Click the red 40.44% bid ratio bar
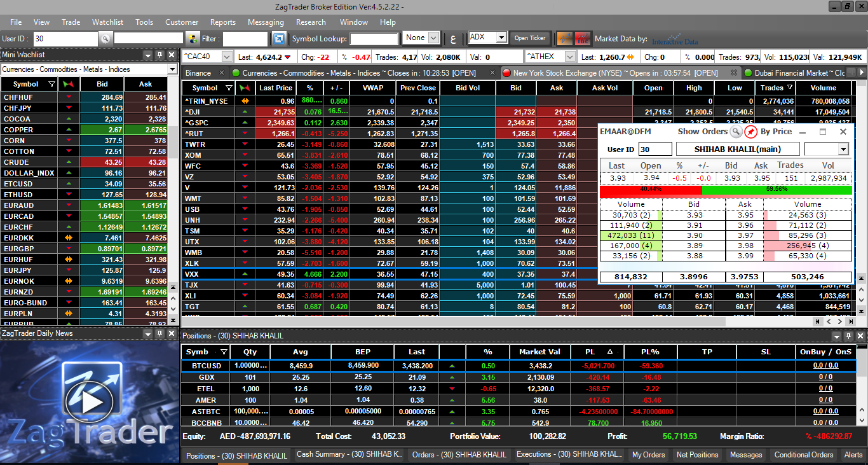868x465 pixels. [x=651, y=190]
